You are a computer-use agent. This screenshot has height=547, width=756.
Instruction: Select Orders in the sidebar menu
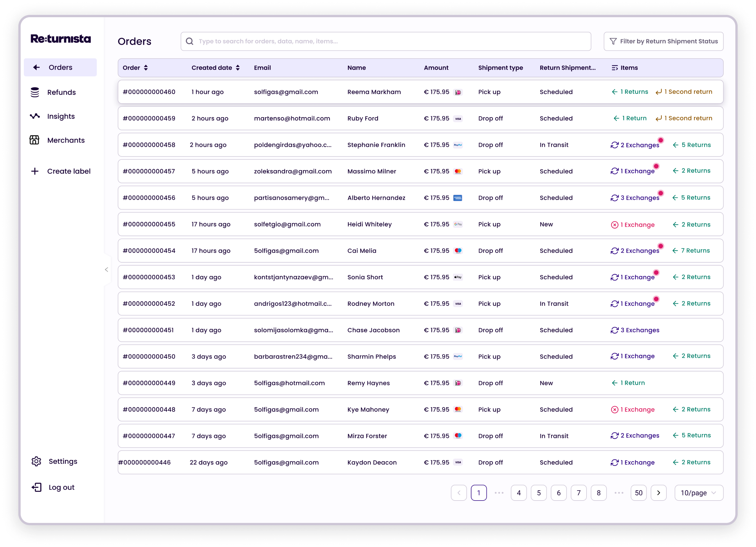coord(60,68)
